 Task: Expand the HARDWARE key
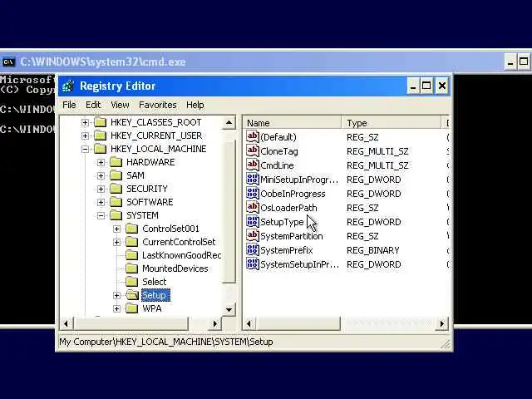(101, 163)
